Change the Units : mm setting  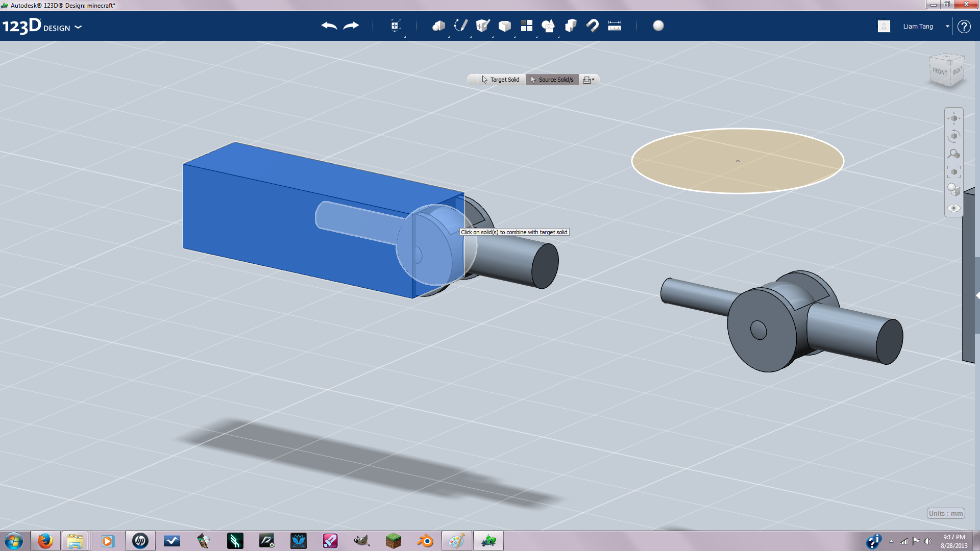pos(946,513)
